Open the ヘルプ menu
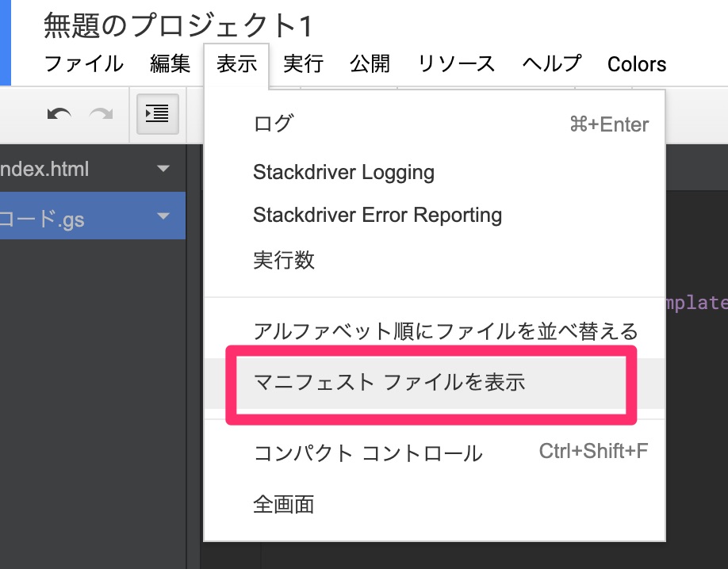The image size is (728, 569). pyautogui.click(x=552, y=64)
